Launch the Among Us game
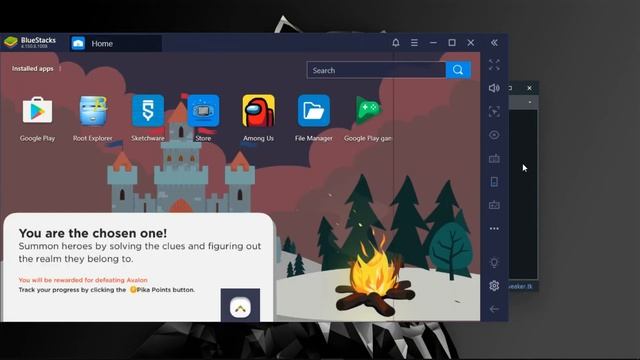Image resolution: width=640 pixels, height=360 pixels. click(x=258, y=111)
